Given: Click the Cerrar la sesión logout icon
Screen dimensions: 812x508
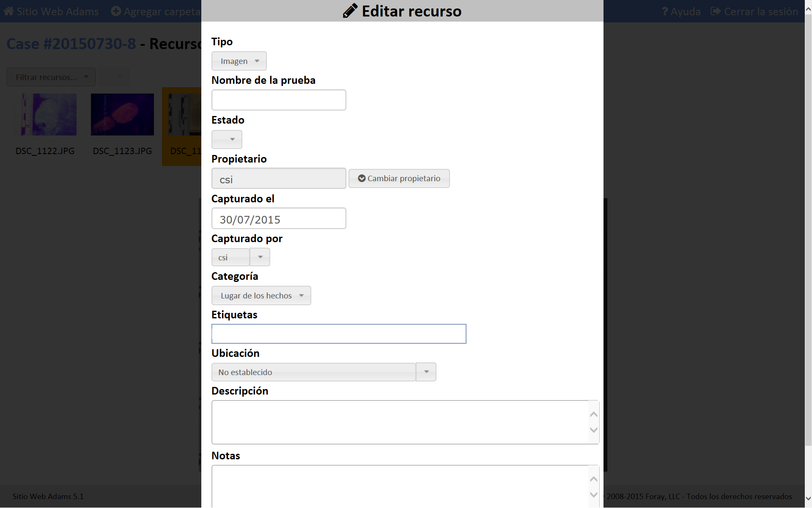Looking at the screenshot, I should point(716,11).
